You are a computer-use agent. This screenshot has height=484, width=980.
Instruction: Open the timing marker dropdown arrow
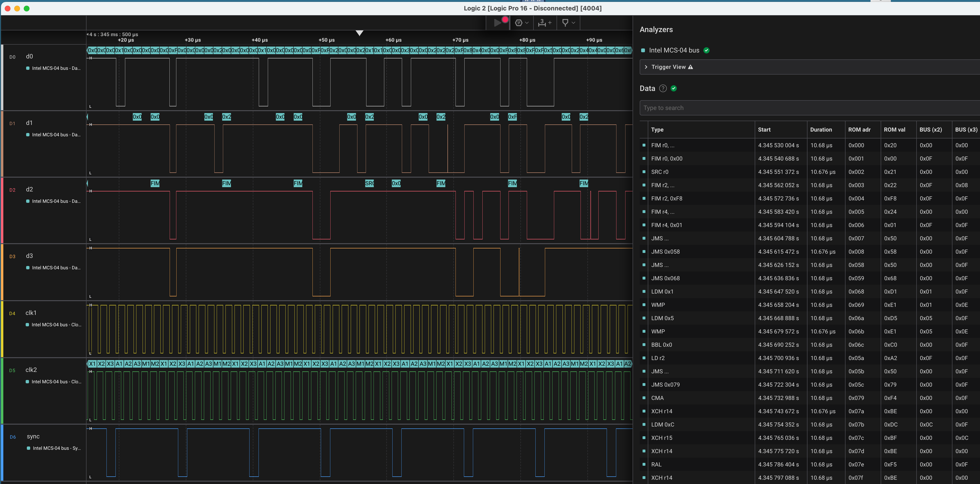tap(573, 23)
